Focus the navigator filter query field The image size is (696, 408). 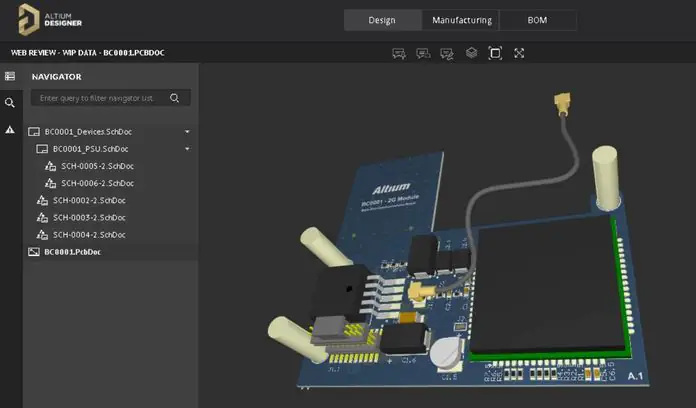(111, 98)
